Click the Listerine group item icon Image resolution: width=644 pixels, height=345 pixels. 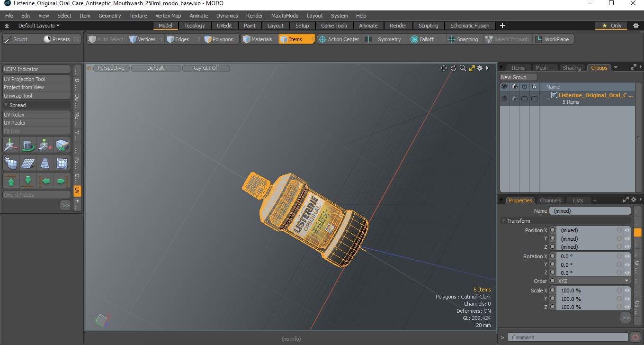[x=554, y=95]
